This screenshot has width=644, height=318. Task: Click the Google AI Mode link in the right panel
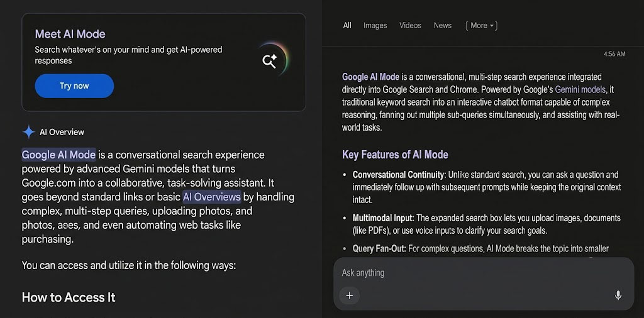(x=370, y=77)
